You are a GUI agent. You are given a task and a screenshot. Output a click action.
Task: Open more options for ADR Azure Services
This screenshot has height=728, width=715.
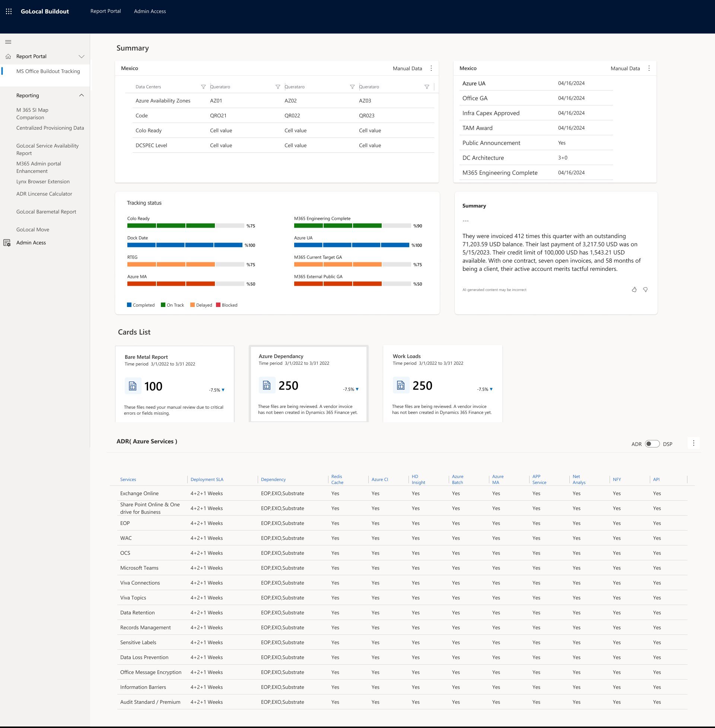693,443
